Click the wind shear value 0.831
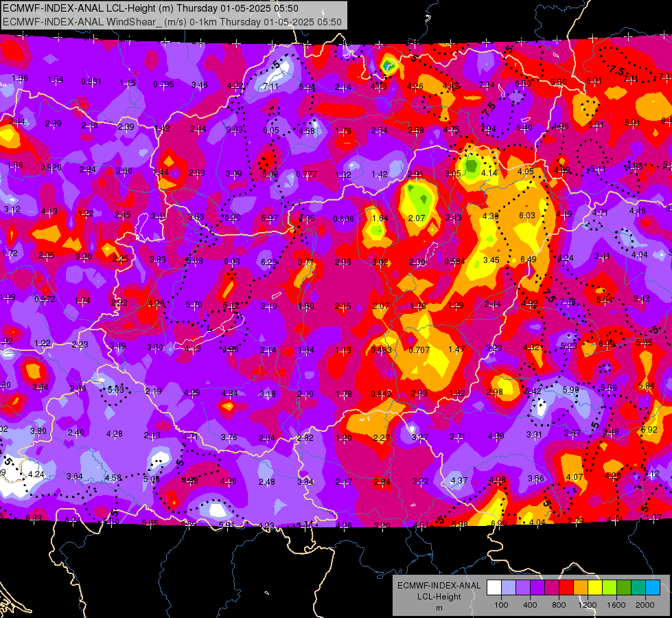Viewport: 672px width, 618px height. click(91, 82)
